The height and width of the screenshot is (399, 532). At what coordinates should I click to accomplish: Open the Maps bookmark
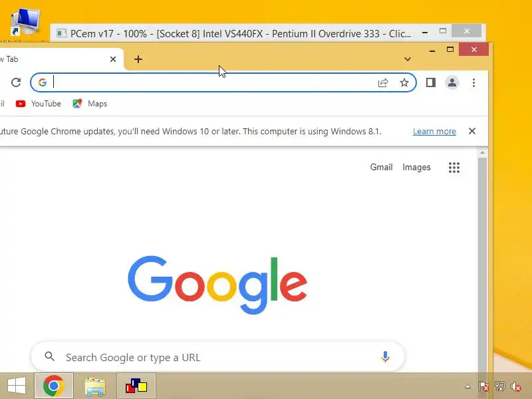coord(90,104)
